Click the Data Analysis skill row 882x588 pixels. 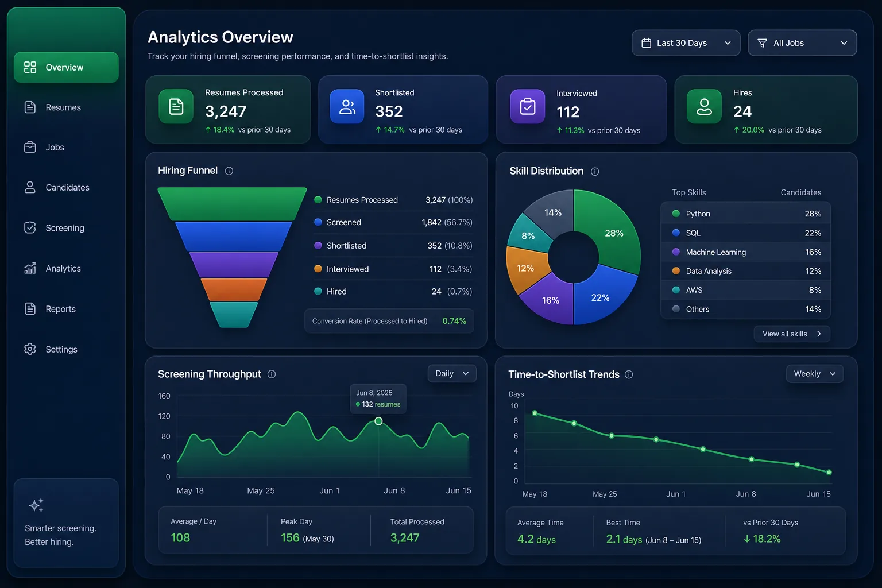click(745, 271)
